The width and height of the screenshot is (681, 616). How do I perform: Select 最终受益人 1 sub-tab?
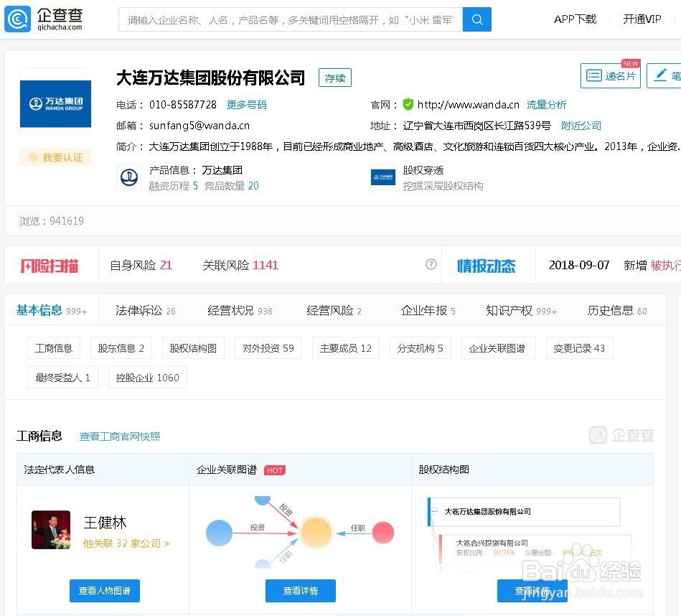tap(63, 378)
